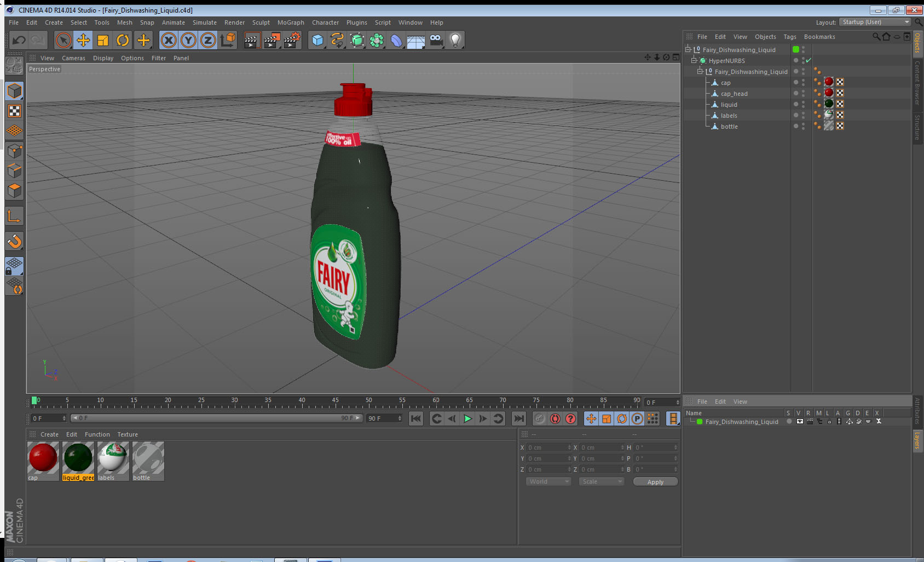
Task: Click the Undo arrow icon
Action: tap(19, 40)
